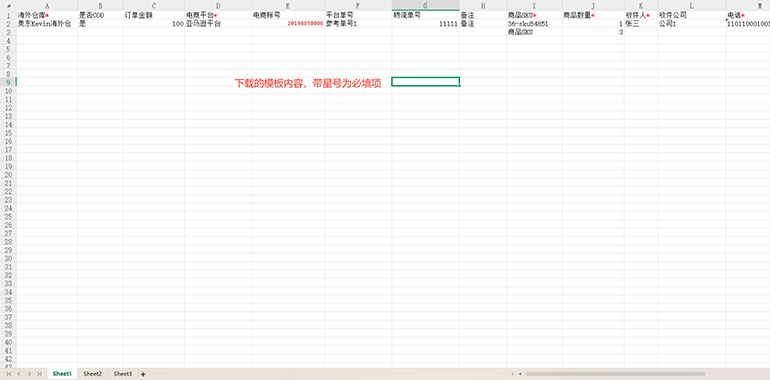Select column B header

(101, 6)
